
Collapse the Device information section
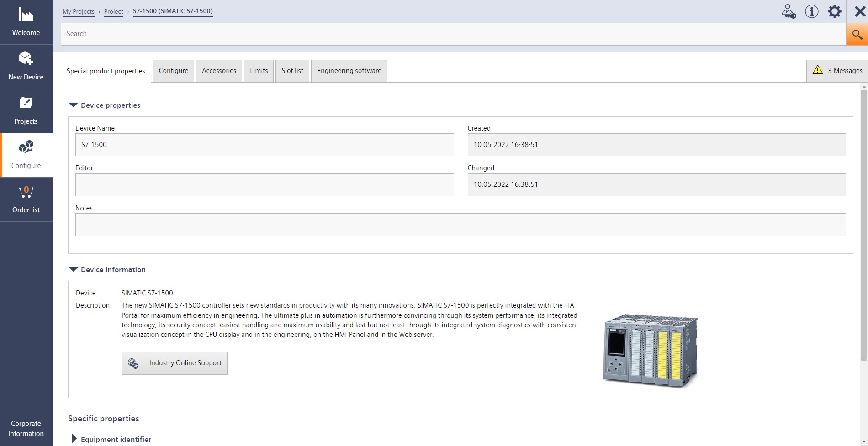pyautogui.click(x=73, y=269)
